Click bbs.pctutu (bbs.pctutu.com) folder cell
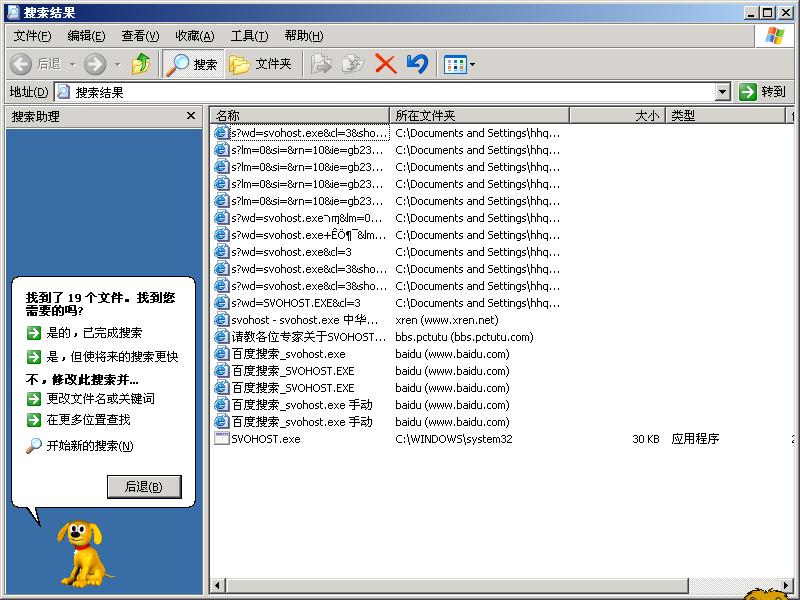Image resolution: width=800 pixels, height=600 pixels. 464,337
